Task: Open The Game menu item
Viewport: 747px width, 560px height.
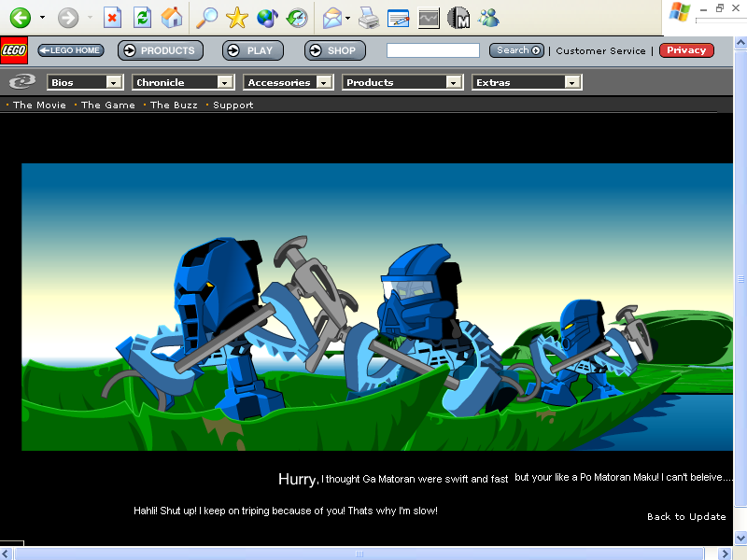Action: click(108, 105)
